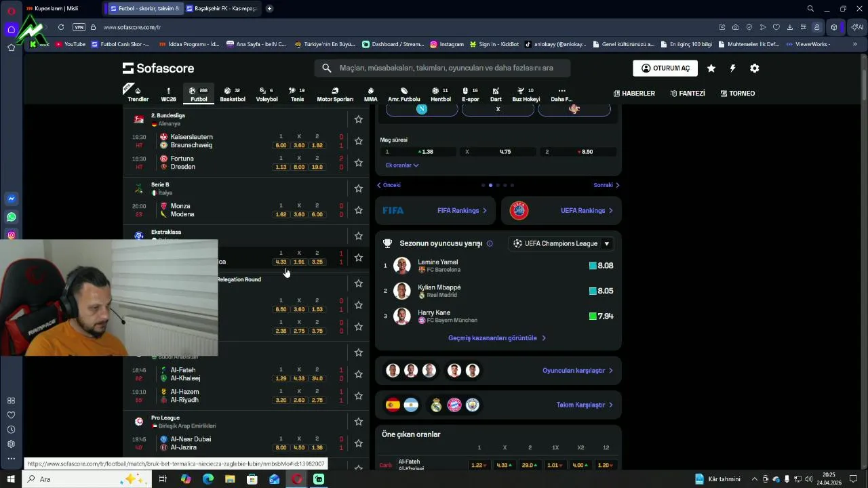Open the MMA sport category
This screenshot has height=488, width=868.
click(370, 94)
